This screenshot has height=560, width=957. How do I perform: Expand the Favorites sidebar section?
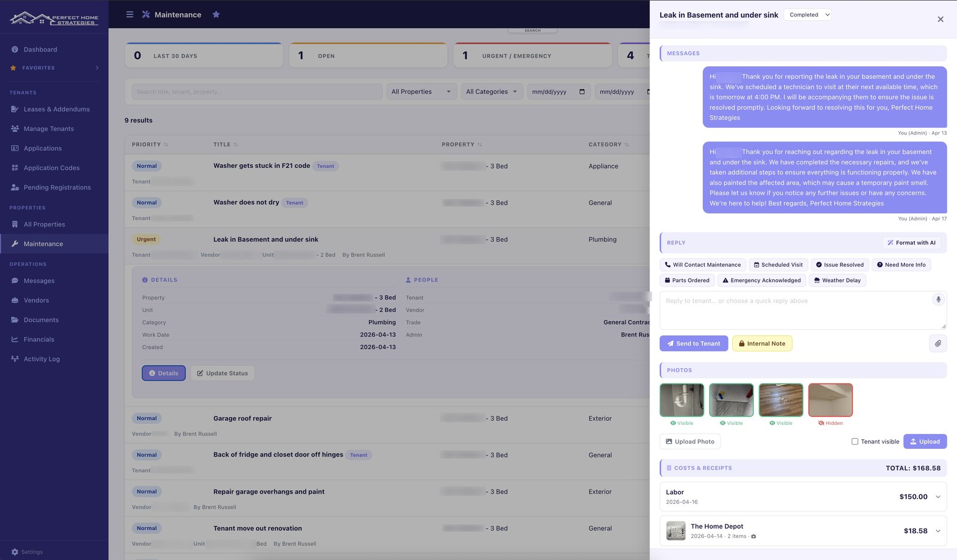(x=54, y=68)
